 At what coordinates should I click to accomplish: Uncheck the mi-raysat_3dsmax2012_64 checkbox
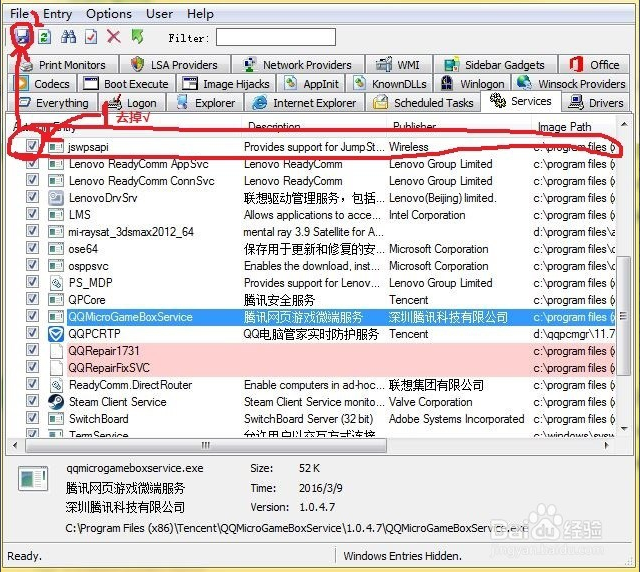[x=32, y=231]
